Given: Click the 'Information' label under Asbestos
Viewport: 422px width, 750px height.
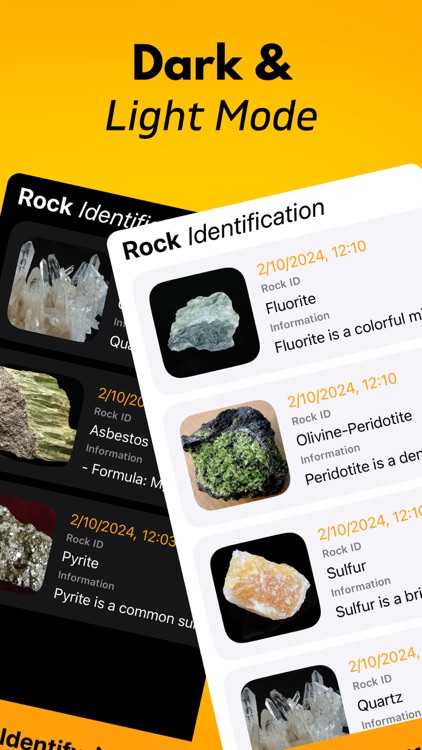Looking at the screenshot, I should [114, 453].
